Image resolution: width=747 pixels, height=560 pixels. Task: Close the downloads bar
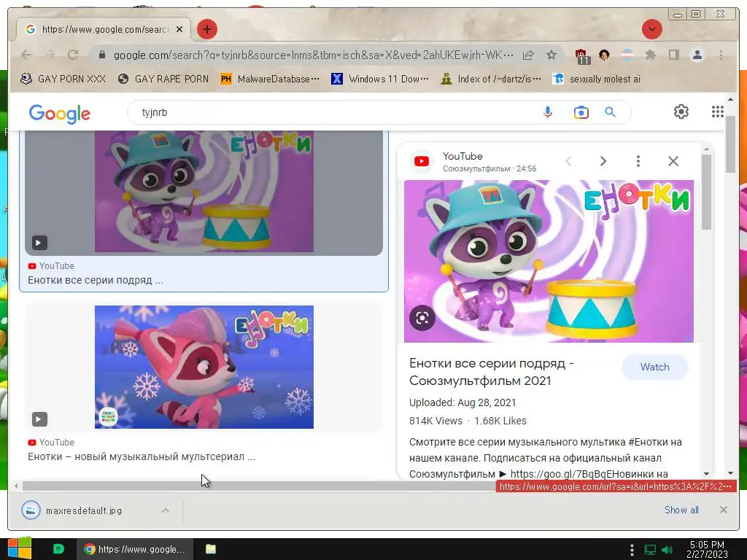point(723,510)
